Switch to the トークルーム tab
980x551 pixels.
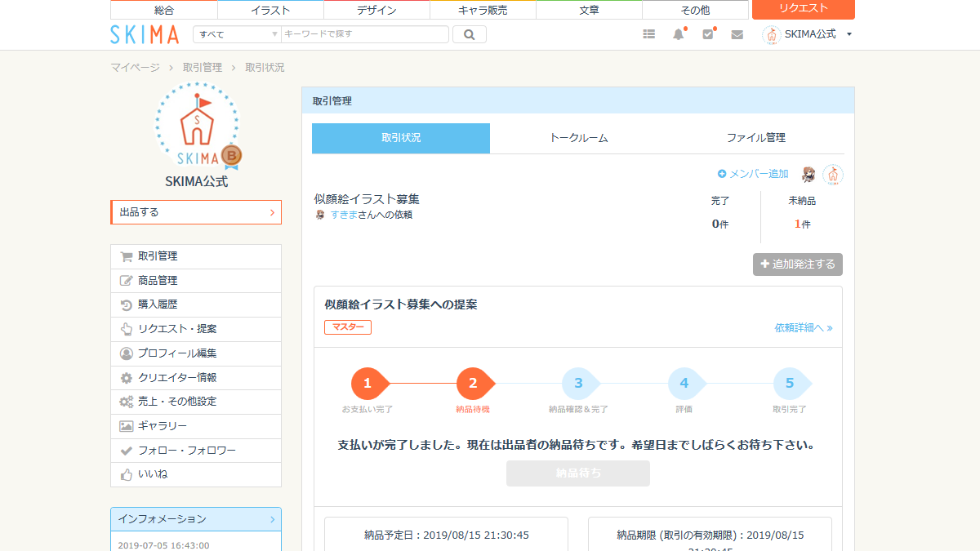(579, 138)
